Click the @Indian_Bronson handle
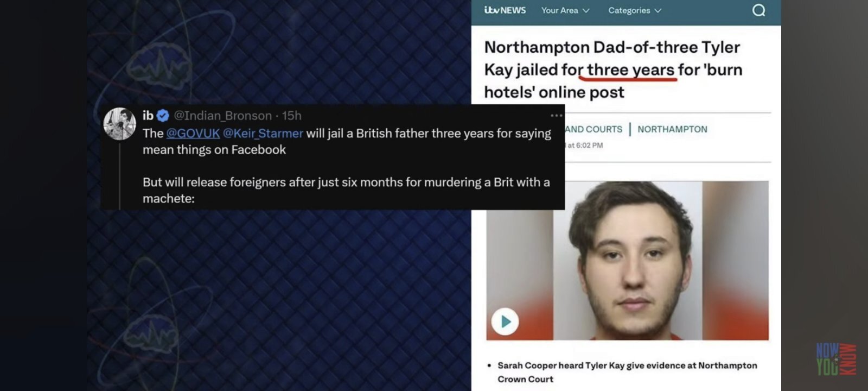This screenshot has width=868, height=391. [x=222, y=116]
